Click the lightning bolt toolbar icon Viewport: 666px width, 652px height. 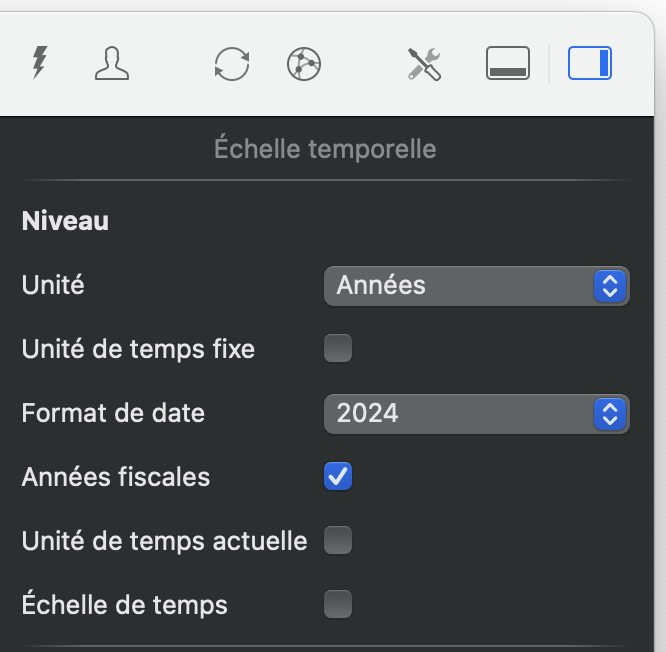pyautogui.click(x=39, y=64)
